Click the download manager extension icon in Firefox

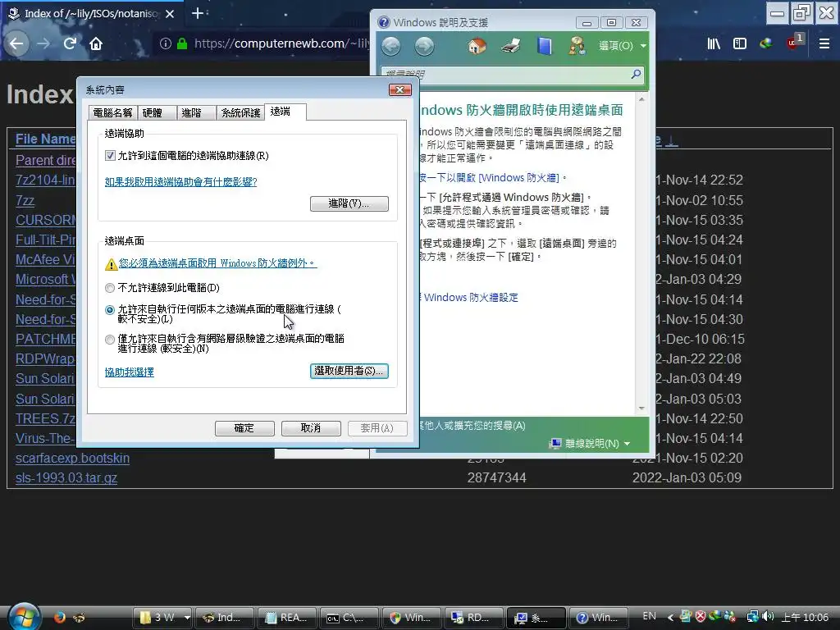765,43
